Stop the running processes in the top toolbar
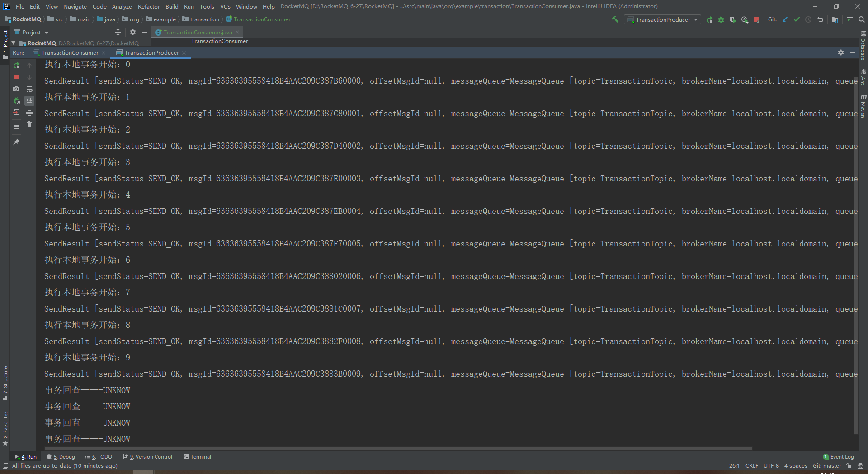 click(x=756, y=19)
